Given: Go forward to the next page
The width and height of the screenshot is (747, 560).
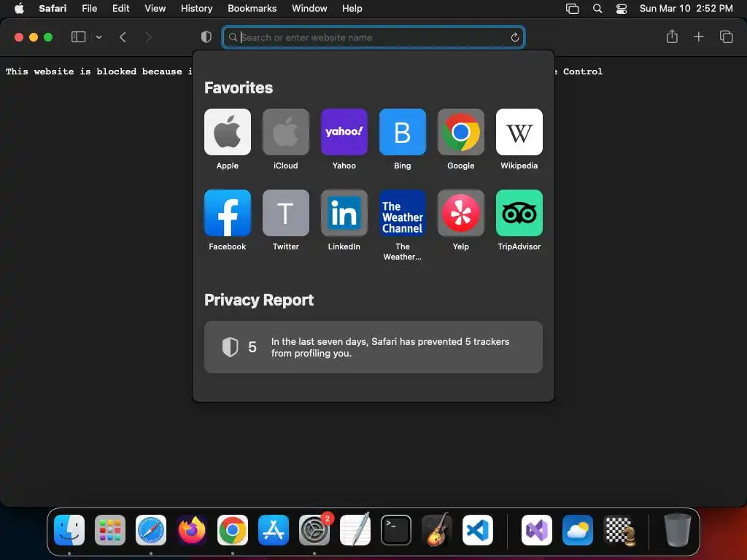Looking at the screenshot, I should click(148, 37).
